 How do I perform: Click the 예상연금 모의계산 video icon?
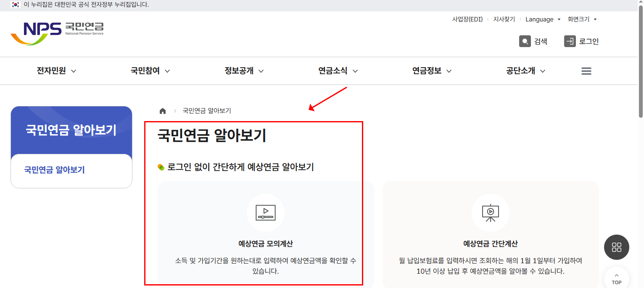click(266, 213)
